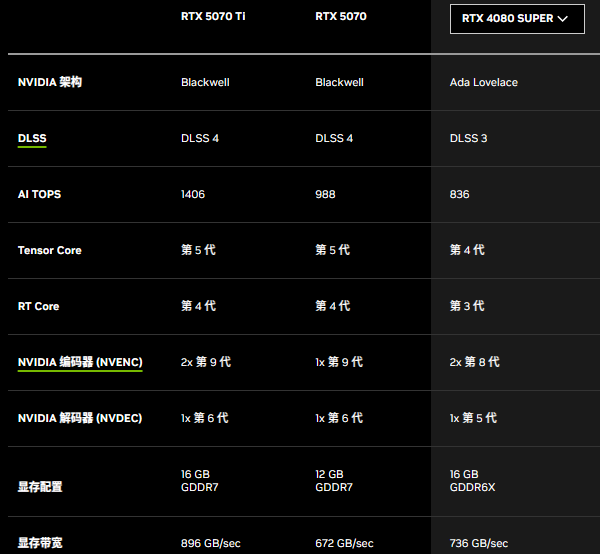The height and width of the screenshot is (554, 600).
Task: Click the 836 AI TOPS value
Action: [x=460, y=194]
